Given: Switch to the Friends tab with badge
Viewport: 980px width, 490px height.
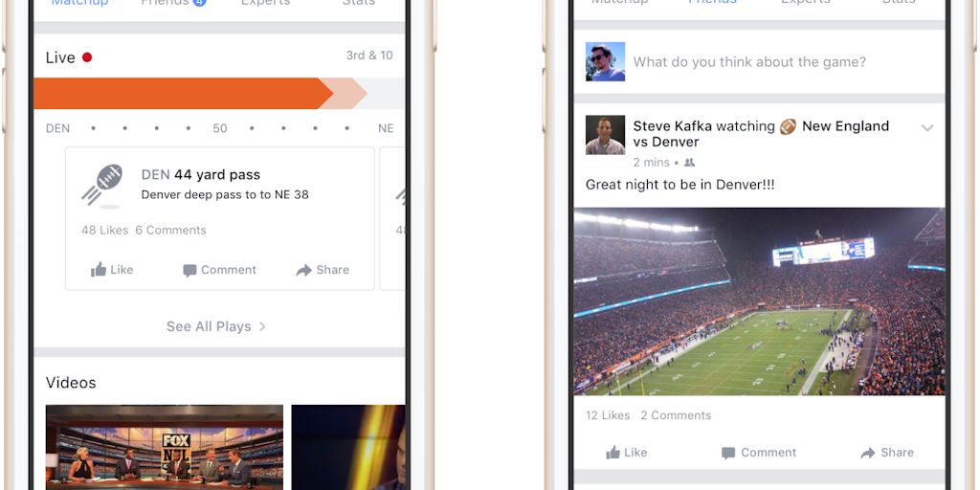Looking at the screenshot, I should (x=173, y=3).
